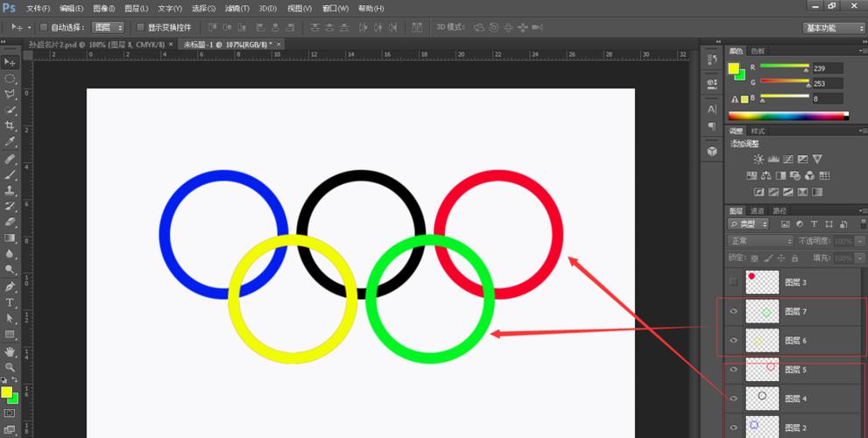This screenshot has height=438, width=868.
Task: Select the Eraser tool
Action: click(10, 222)
